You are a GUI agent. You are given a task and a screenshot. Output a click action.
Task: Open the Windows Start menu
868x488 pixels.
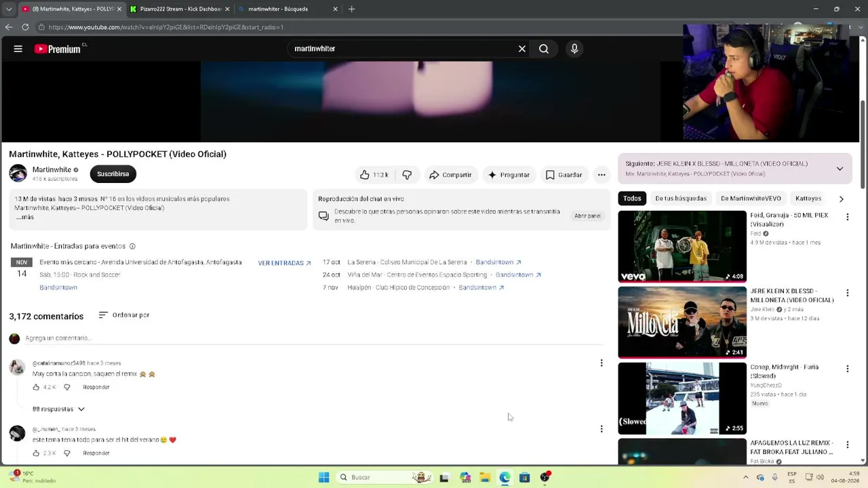(323, 477)
